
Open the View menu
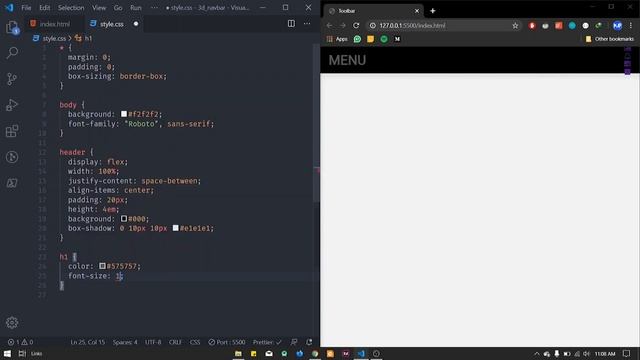(x=99, y=7)
